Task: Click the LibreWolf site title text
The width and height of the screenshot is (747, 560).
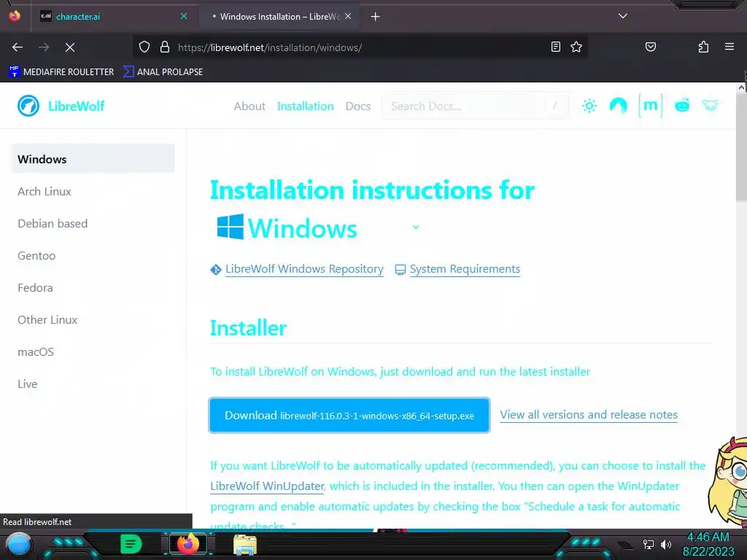Action: [x=76, y=106]
